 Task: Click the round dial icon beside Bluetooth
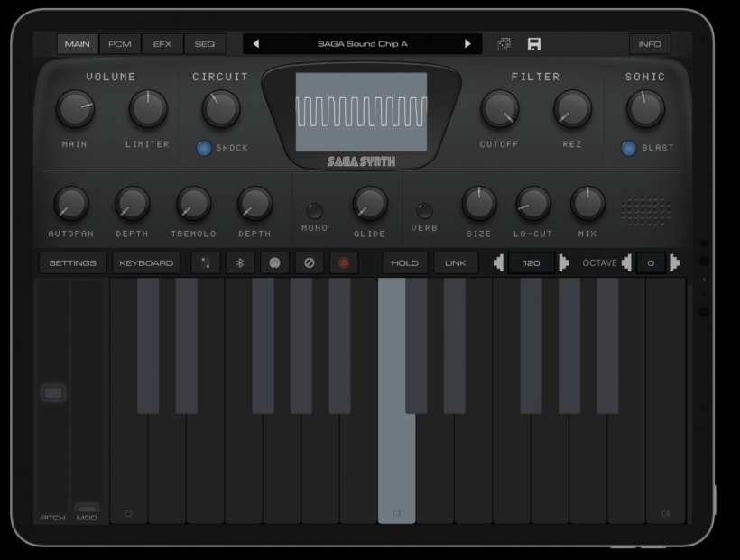[274, 263]
